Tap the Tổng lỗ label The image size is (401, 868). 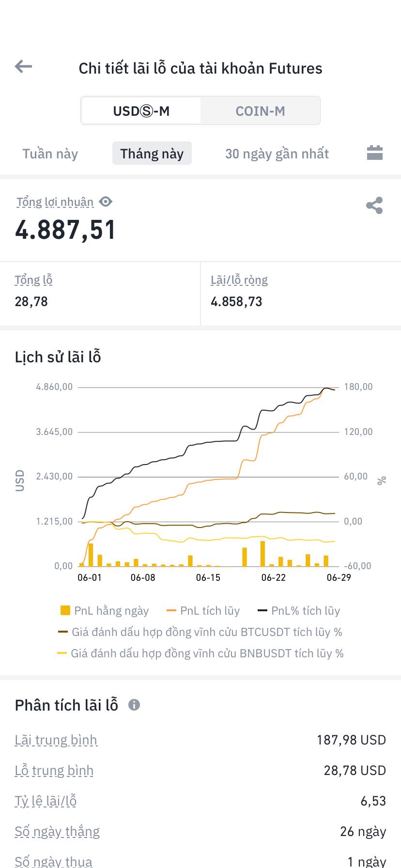point(33,280)
